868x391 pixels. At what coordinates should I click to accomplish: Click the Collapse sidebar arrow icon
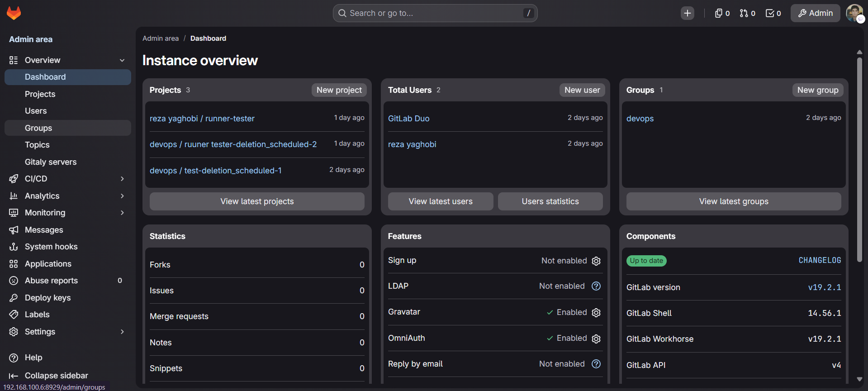point(14,376)
